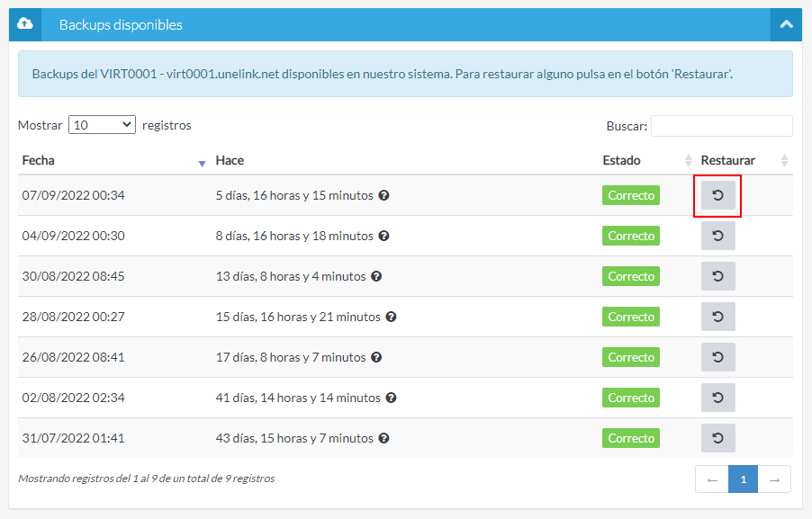Restore the 28/08/2022 00:27 backup
This screenshot has width=812, height=519.
[717, 317]
